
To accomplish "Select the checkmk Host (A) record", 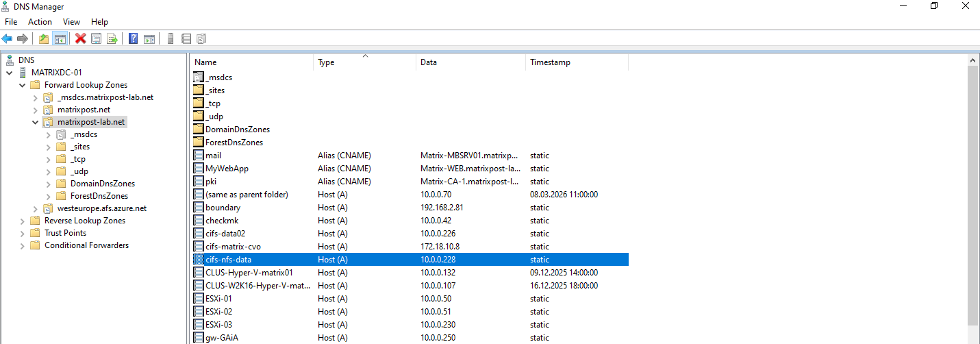I will pos(223,221).
